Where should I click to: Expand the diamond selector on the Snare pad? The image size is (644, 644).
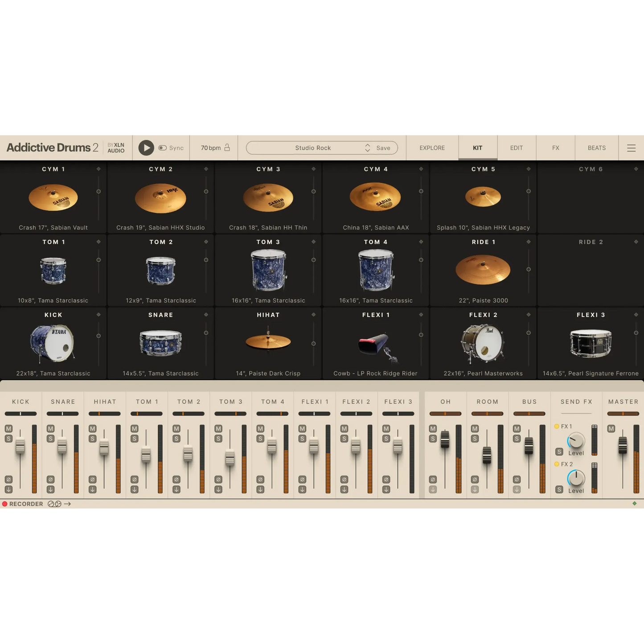coord(206,315)
